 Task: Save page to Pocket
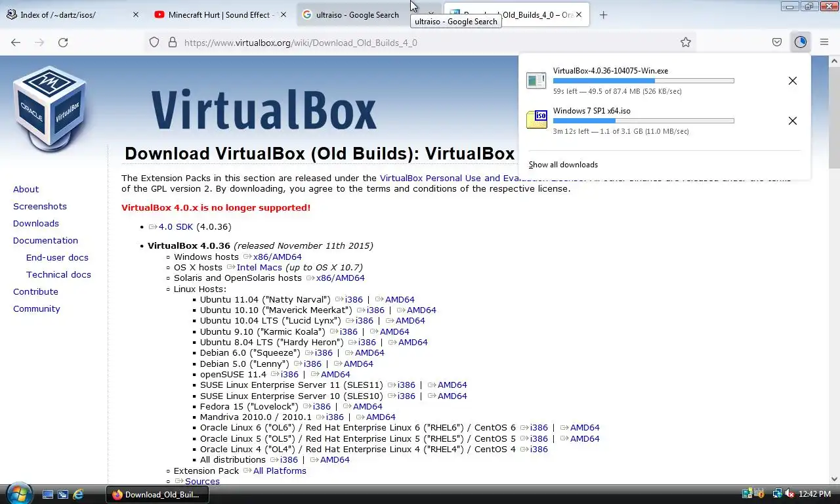coord(777,42)
